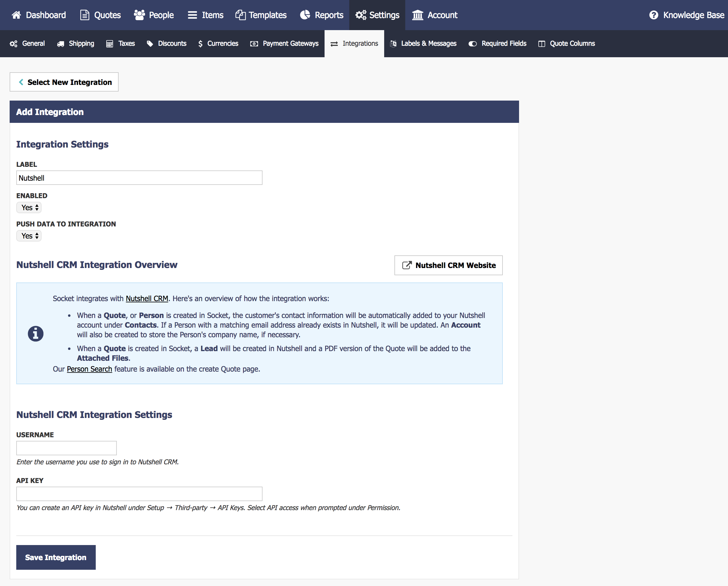
Task: Switch to the Required Fields tab
Action: (x=497, y=44)
